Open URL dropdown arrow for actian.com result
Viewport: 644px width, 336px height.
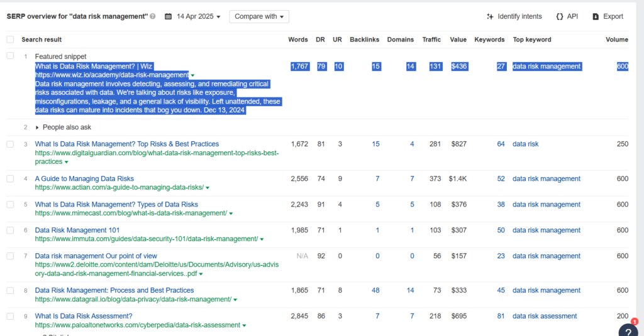point(208,188)
